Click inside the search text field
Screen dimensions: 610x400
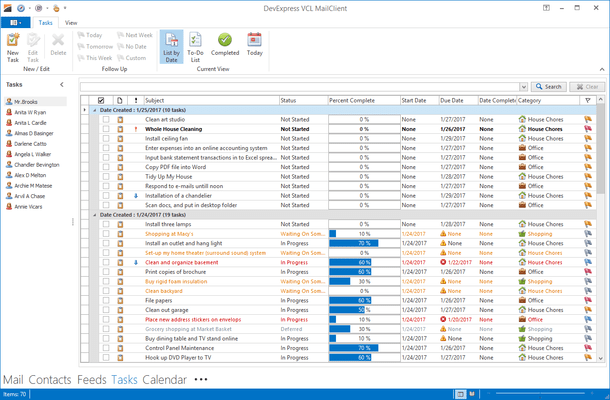click(300, 87)
